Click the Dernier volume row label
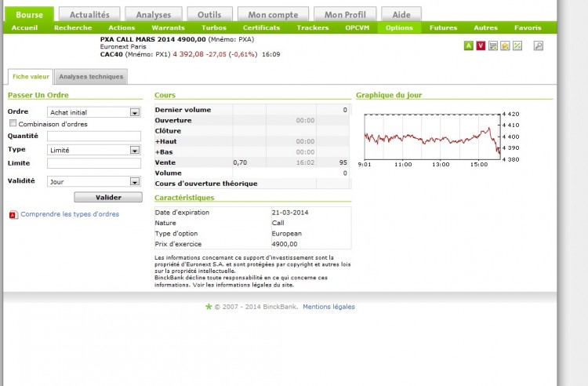This screenshot has height=386, width=588. point(183,110)
